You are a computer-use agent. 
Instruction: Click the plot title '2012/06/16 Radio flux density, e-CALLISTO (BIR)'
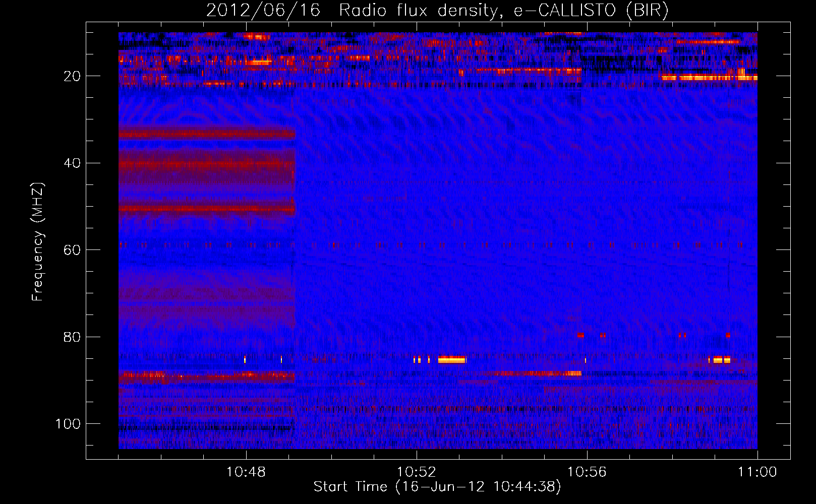pos(437,11)
